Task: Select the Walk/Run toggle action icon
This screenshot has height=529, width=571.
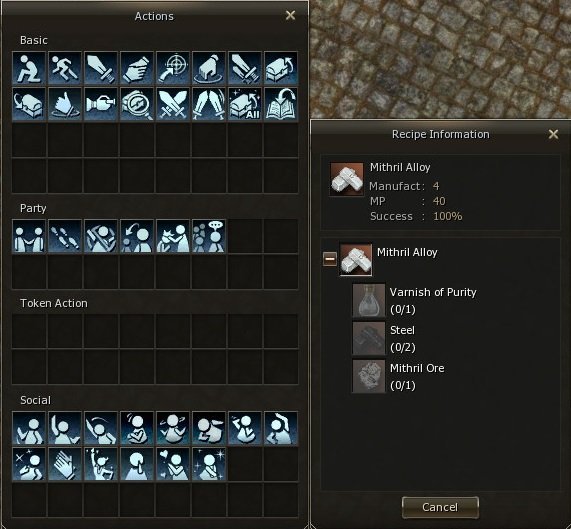Action: [65, 68]
